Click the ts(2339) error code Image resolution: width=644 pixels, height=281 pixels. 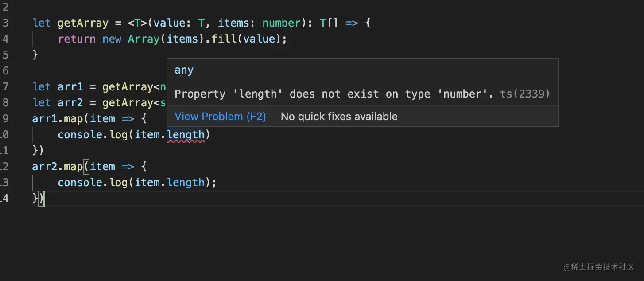point(525,94)
